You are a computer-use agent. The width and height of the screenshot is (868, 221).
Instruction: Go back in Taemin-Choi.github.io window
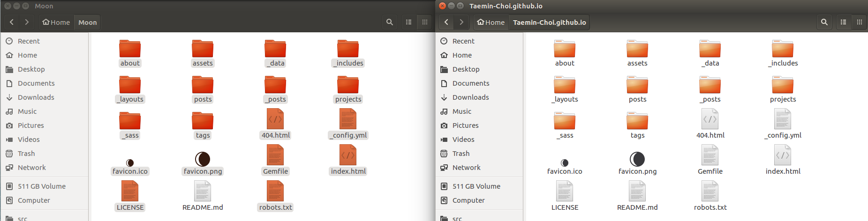coord(446,22)
